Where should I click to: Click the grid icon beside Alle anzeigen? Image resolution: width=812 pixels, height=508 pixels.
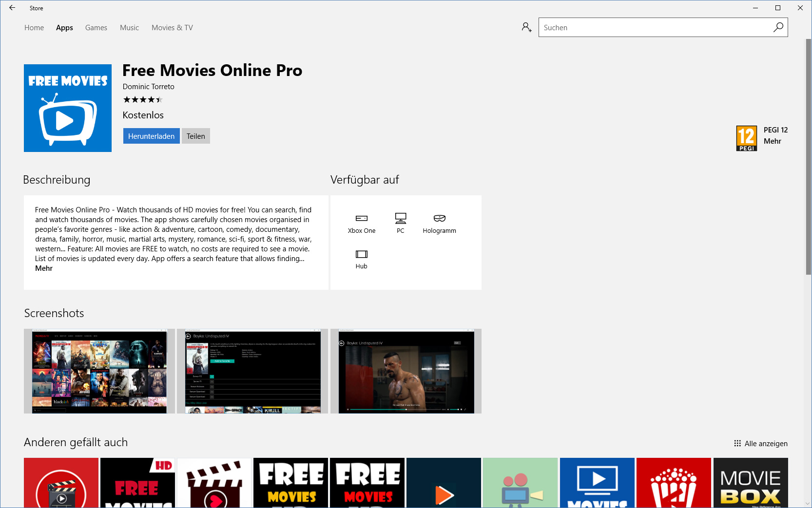click(x=737, y=443)
